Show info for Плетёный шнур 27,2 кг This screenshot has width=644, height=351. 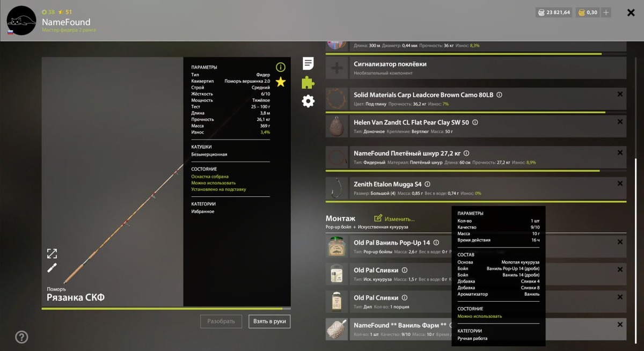(466, 153)
